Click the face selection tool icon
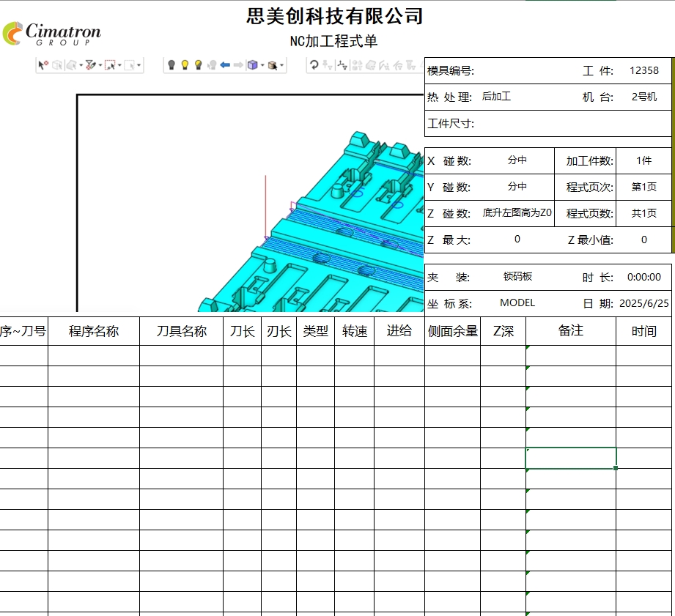 pyautogui.click(x=72, y=65)
